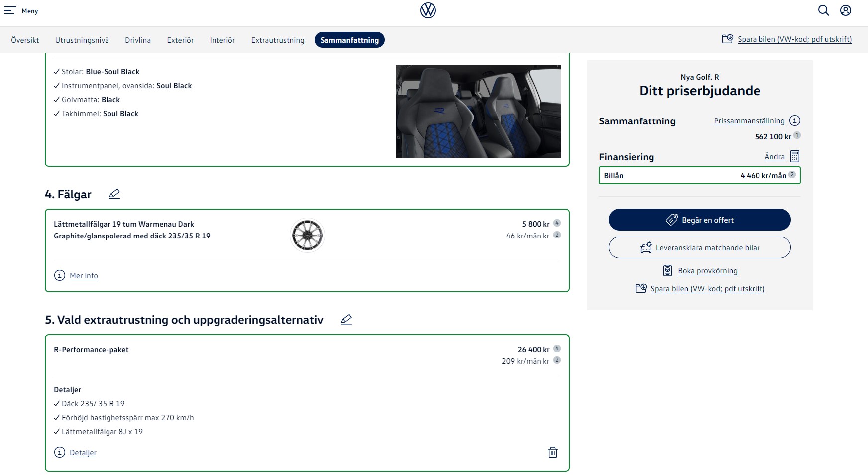This screenshot has width=868, height=475.
Task: Click the footnote 1 badge by 562 100 kr
Action: coord(797,135)
